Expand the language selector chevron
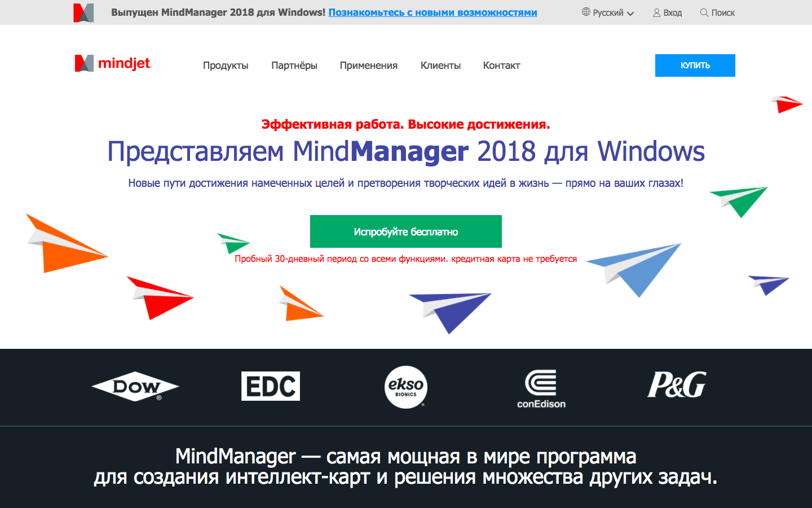 click(x=630, y=13)
